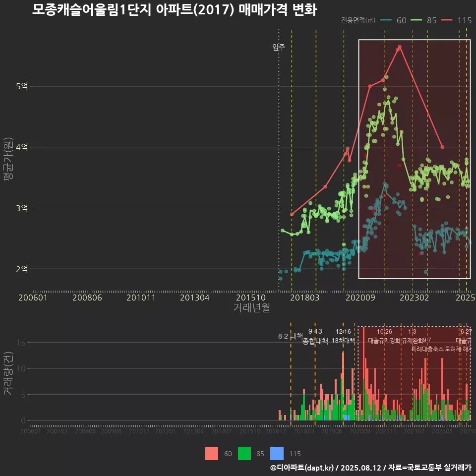
Task: Click 202302 on the price chart x-axis
Action: 415,297
